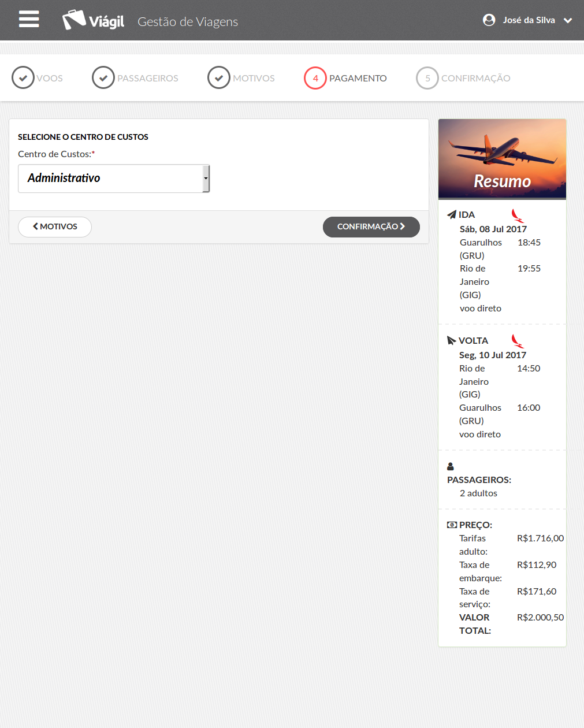Click the 2 adultos text
Screen dimensions: 584x728
(x=478, y=493)
